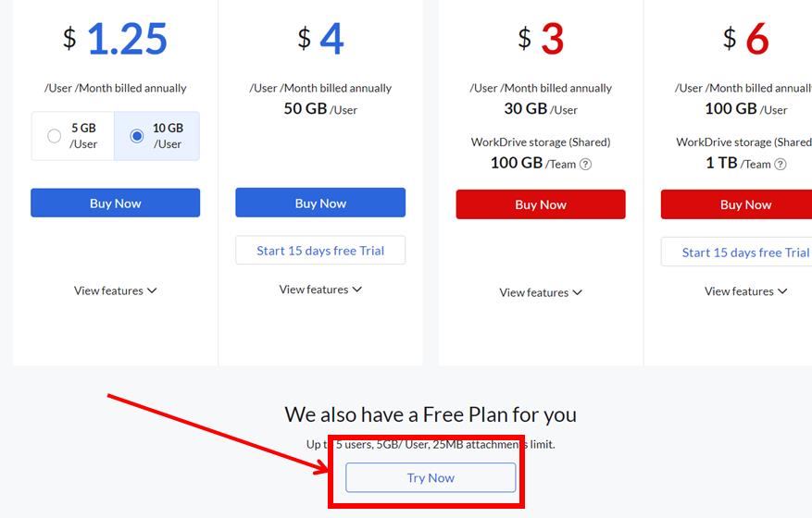Expand View features under the $3 plan

pos(541,292)
